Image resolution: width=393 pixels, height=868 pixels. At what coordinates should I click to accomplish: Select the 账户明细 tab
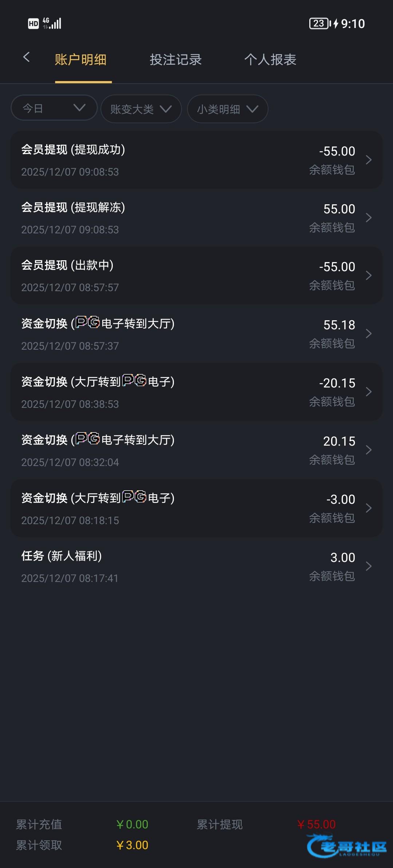tap(80, 60)
